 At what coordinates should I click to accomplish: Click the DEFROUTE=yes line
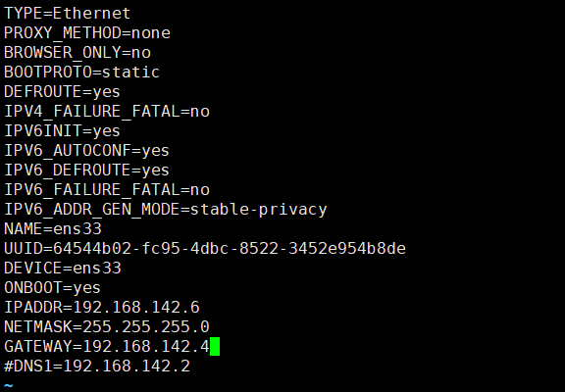point(62,92)
